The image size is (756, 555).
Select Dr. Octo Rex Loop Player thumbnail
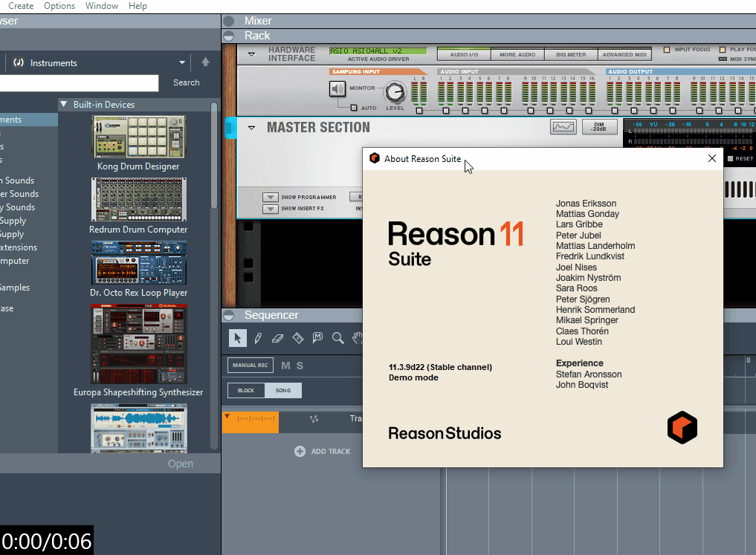coord(139,262)
